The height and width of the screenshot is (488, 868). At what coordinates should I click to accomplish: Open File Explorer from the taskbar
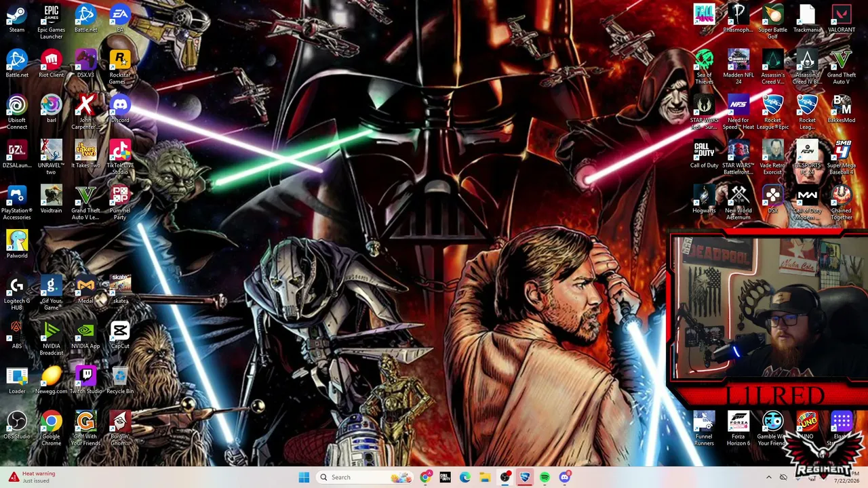(485, 477)
